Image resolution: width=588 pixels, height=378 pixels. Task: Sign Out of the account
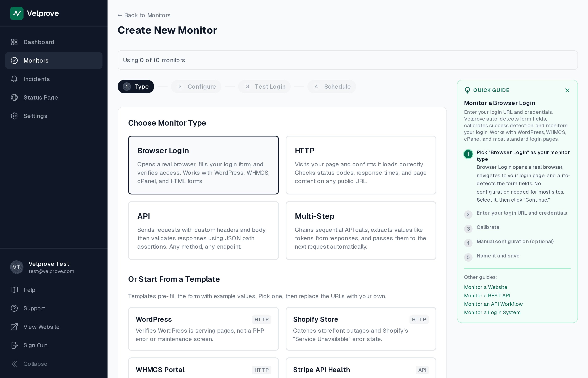pos(54,345)
